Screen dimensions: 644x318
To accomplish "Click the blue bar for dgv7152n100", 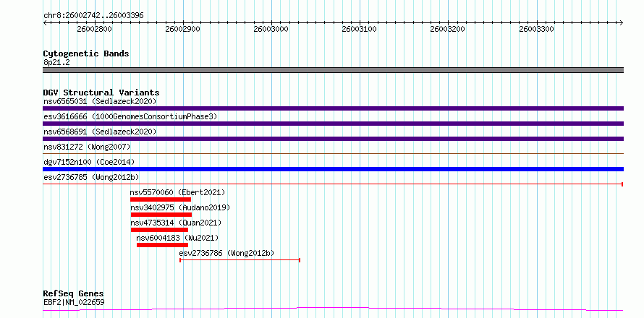I will pyautogui.click(x=333, y=169).
